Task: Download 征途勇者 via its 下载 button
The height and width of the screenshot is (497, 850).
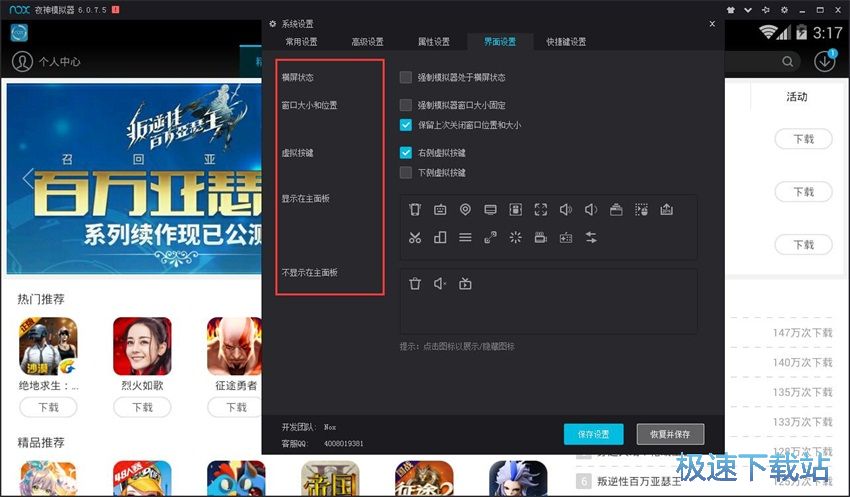Action: coord(236,407)
